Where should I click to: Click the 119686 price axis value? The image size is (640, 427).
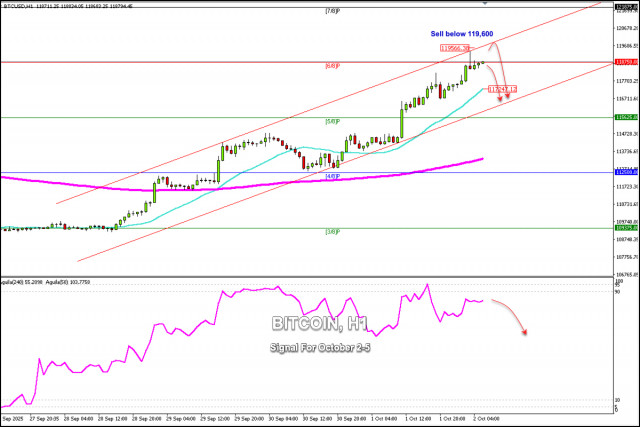(x=627, y=46)
